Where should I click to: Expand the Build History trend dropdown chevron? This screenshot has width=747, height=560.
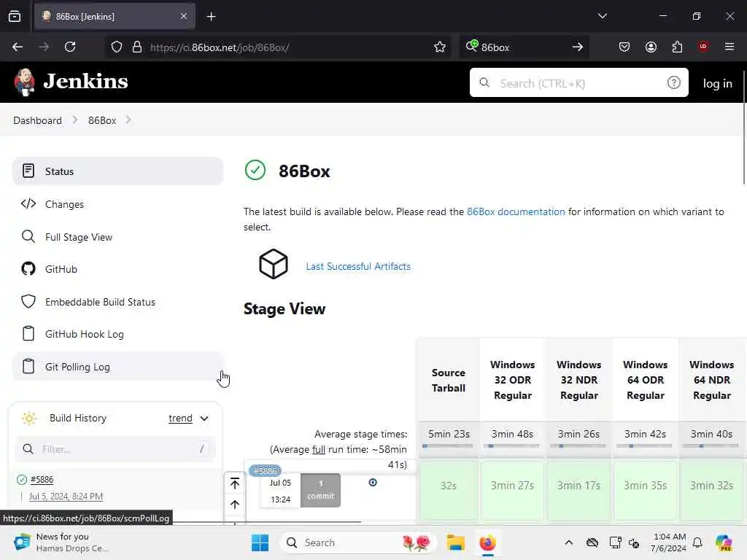click(x=204, y=419)
